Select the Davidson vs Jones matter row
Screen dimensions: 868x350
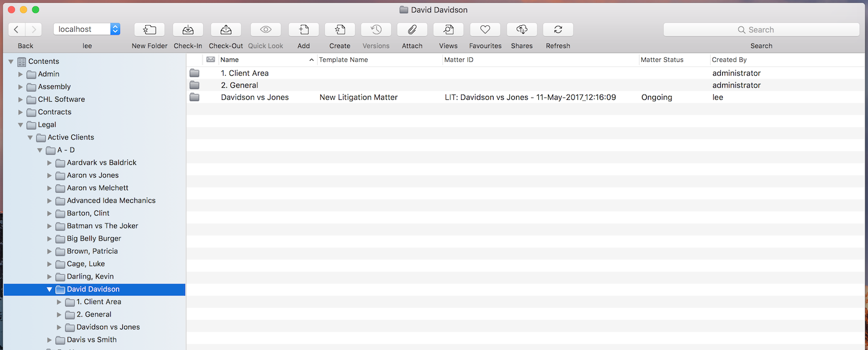255,97
